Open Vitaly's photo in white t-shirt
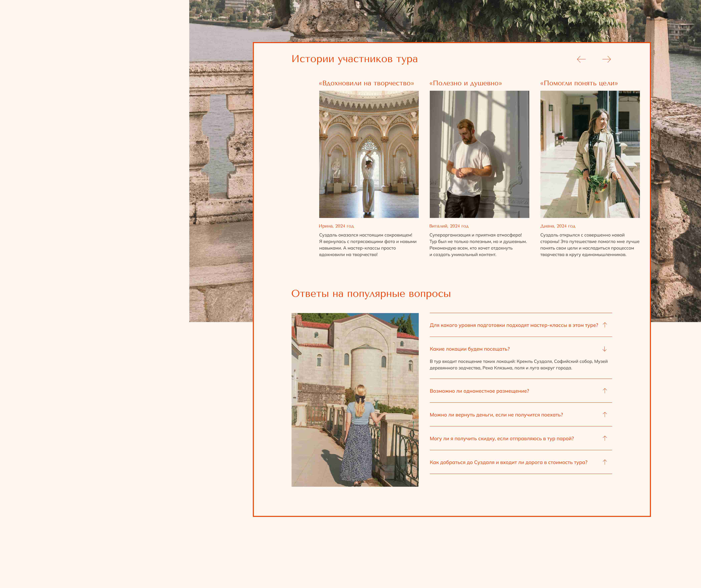The width and height of the screenshot is (701, 588). coord(479,154)
